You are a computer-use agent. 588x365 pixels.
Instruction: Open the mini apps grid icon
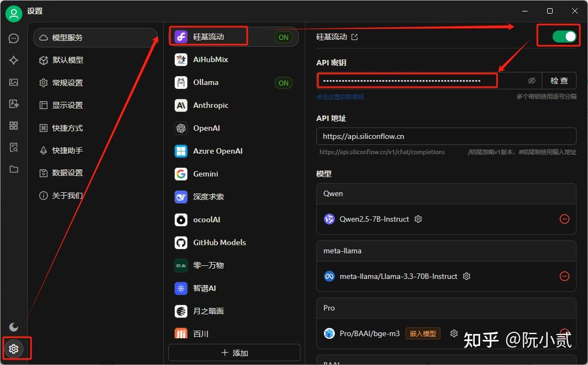pos(14,126)
